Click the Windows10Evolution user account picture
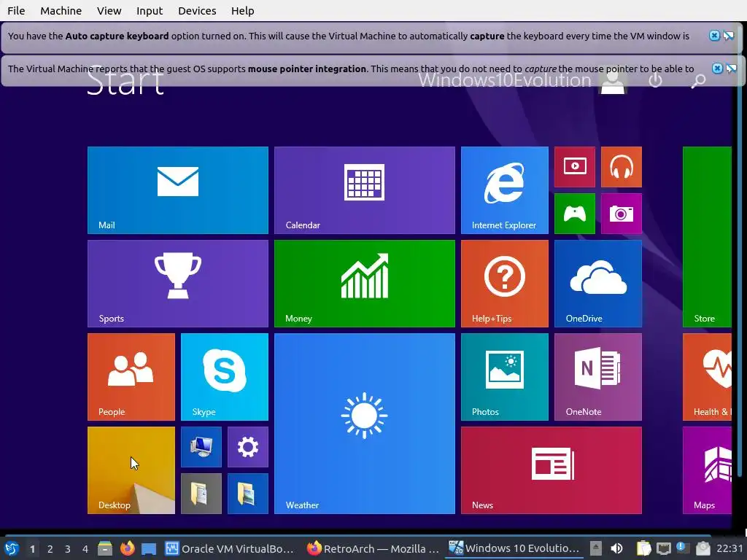The image size is (747, 560). (x=613, y=81)
